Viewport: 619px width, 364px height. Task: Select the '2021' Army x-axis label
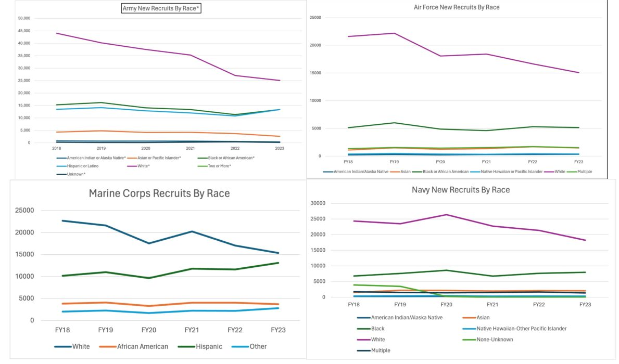pos(190,148)
